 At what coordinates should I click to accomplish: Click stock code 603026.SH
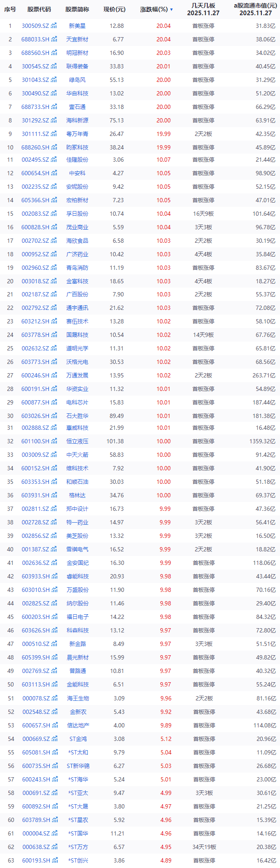coord(35,416)
